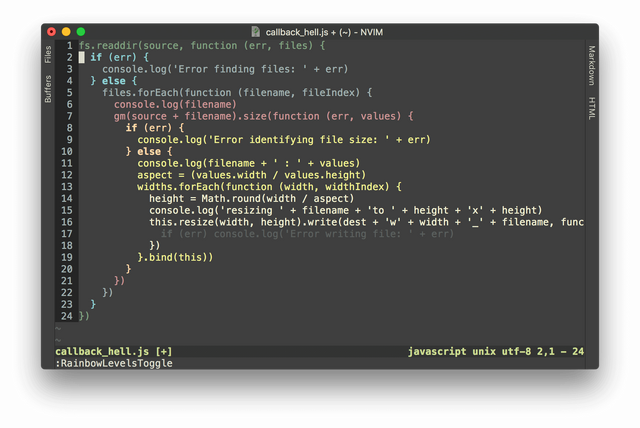The height and width of the screenshot is (428, 640).
Task: Click 'files.forEach(function (filename, fileIndex)' line
Action: click(x=237, y=93)
